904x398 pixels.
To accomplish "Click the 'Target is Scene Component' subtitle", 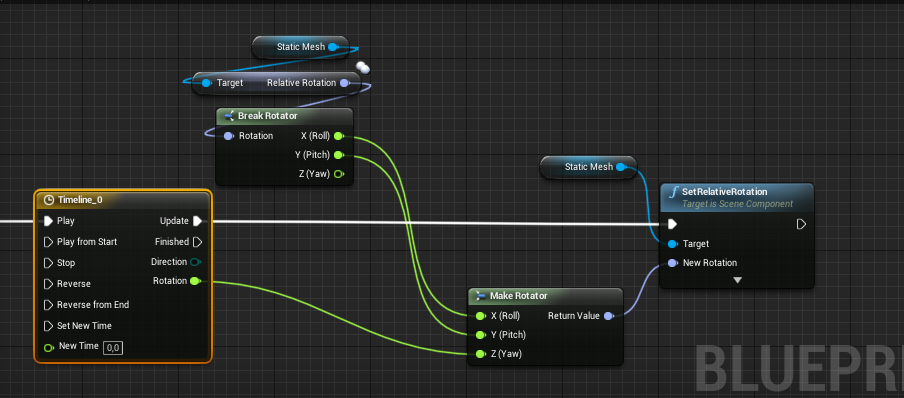I will 737,204.
